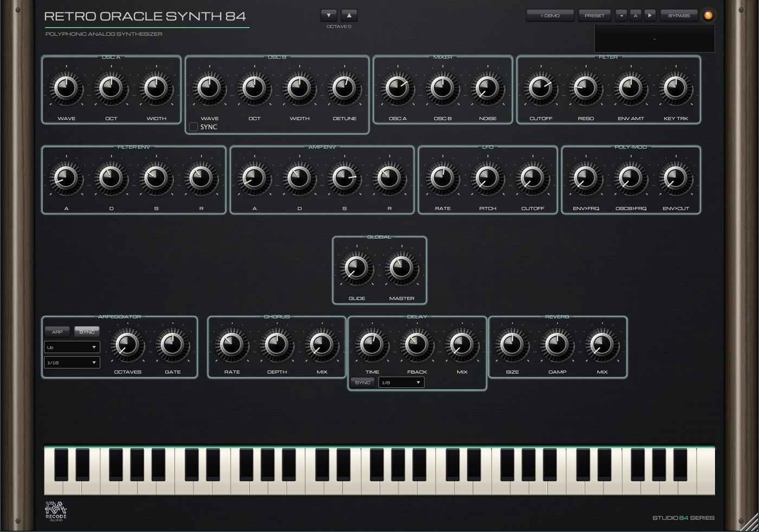Click the Poly-Mod OSCB>FRQ knob
759x532 pixels.
[x=631, y=178]
